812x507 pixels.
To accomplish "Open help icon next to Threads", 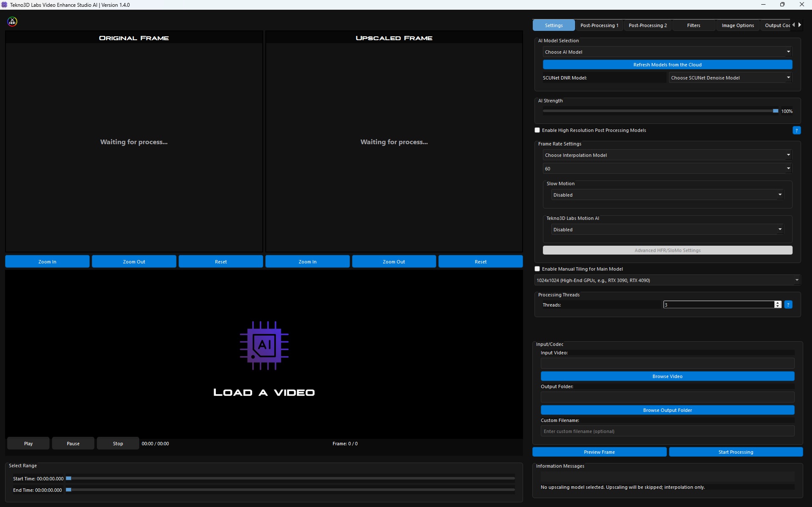I will 788,304.
